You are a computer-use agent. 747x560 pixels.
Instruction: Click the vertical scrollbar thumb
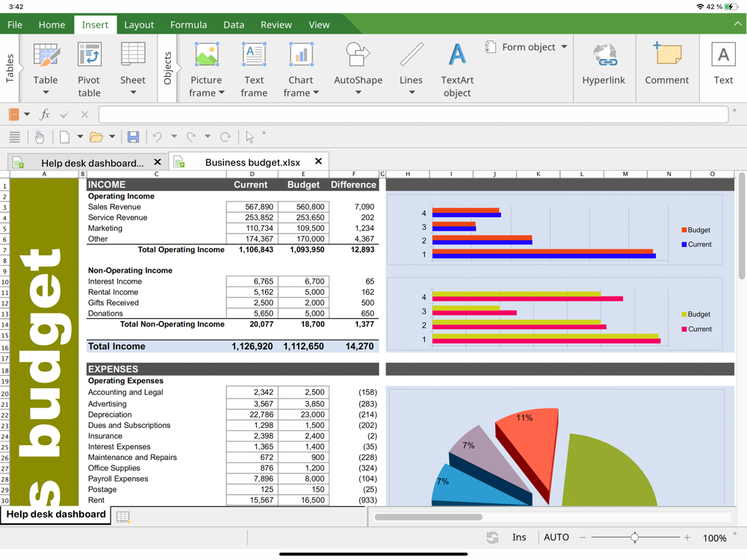[742, 226]
